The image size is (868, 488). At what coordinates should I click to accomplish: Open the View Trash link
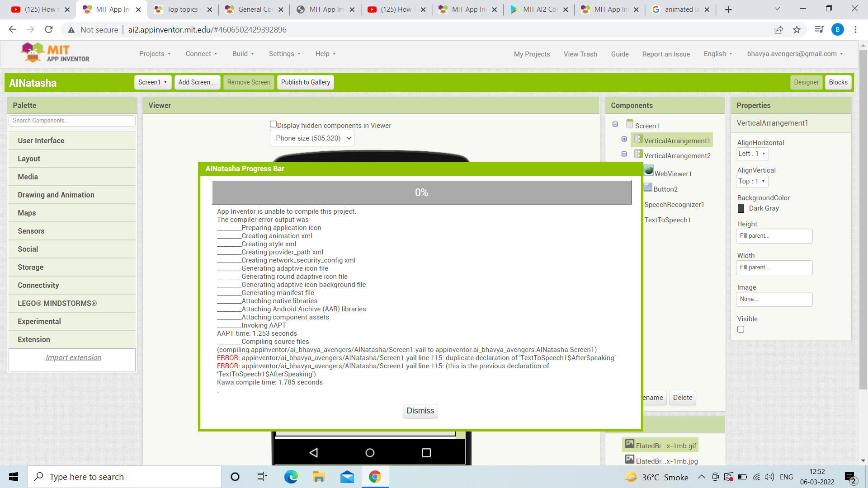coord(580,54)
